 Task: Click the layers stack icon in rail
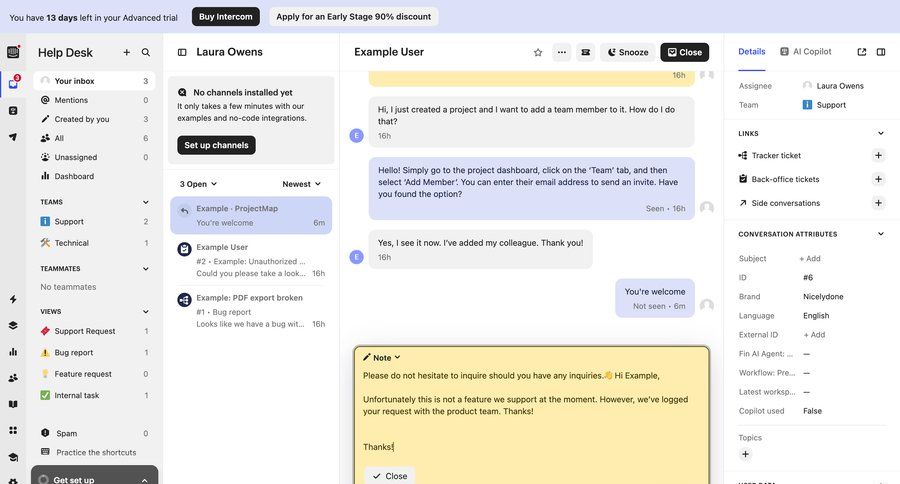point(13,326)
